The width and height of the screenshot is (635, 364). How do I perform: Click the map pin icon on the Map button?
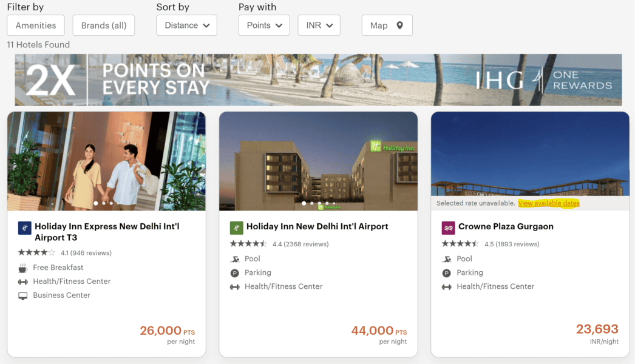pyautogui.click(x=399, y=25)
